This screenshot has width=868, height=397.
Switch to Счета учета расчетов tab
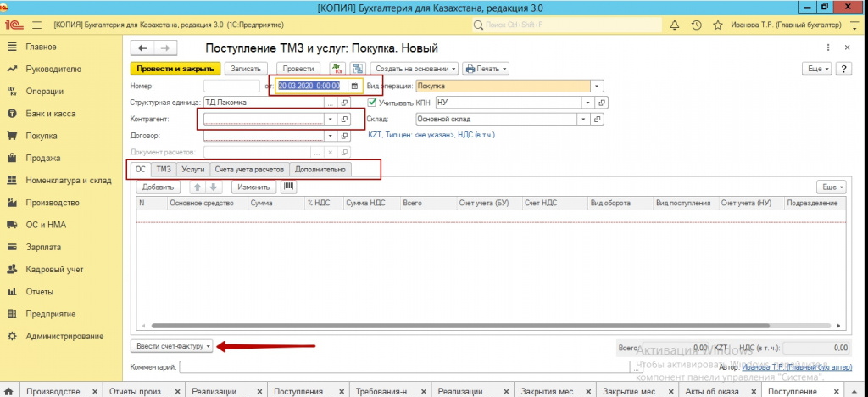250,170
